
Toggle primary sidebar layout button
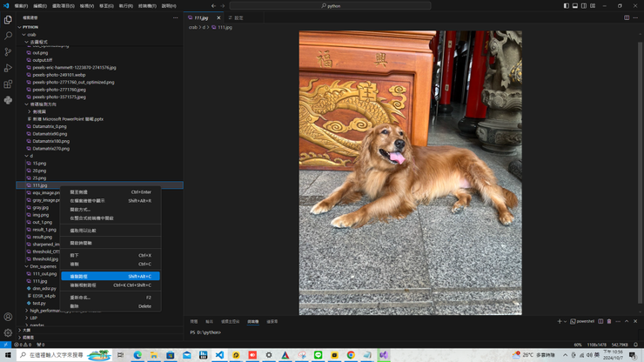coord(566,5)
